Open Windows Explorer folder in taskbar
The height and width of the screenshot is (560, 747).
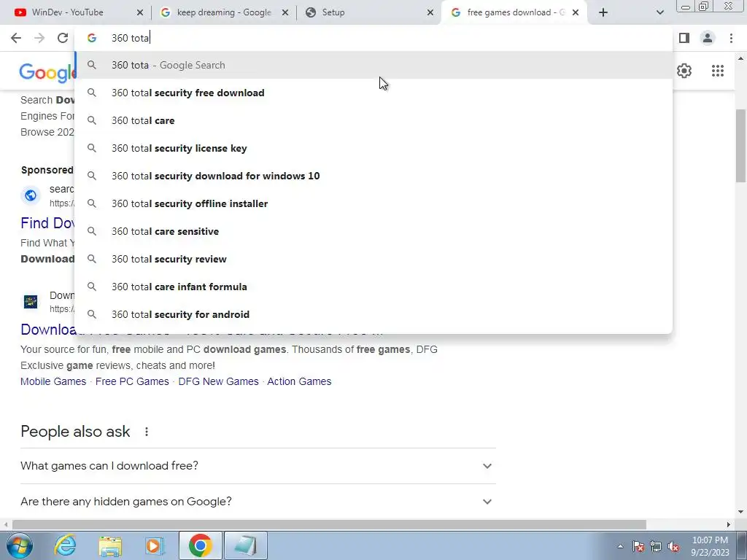[110, 545]
